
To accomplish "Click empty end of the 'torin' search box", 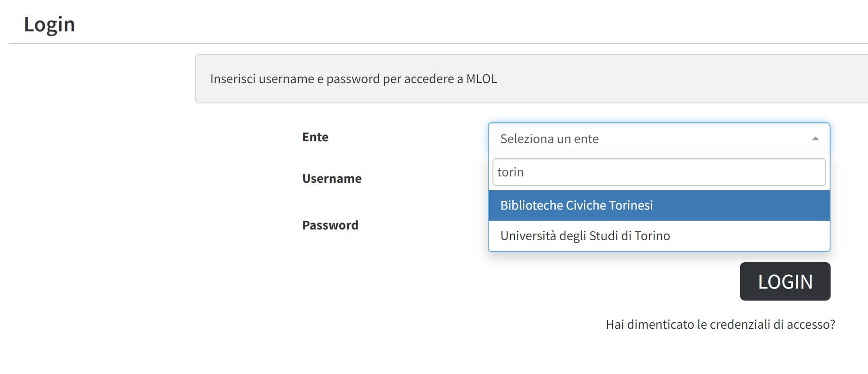I will click(739, 172).
